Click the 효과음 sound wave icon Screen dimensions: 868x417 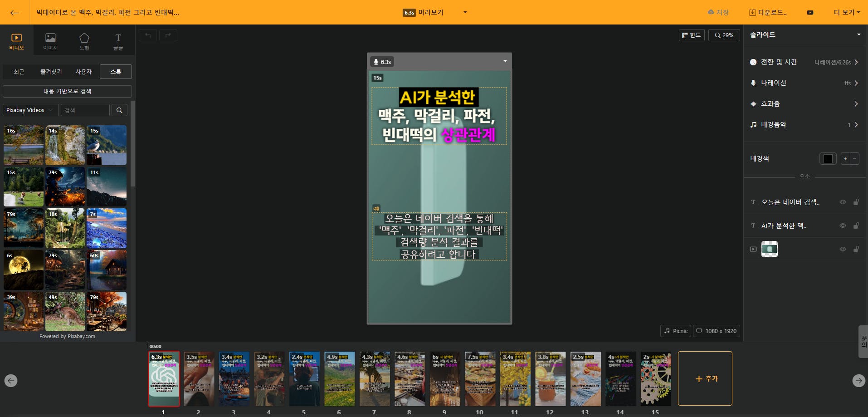coord(753,104)
